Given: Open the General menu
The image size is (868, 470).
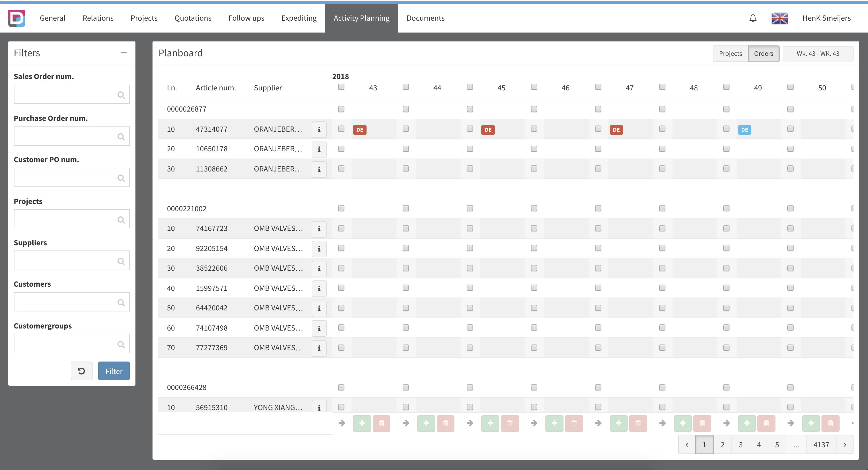Looking at the screenshot, I should 52,18.
